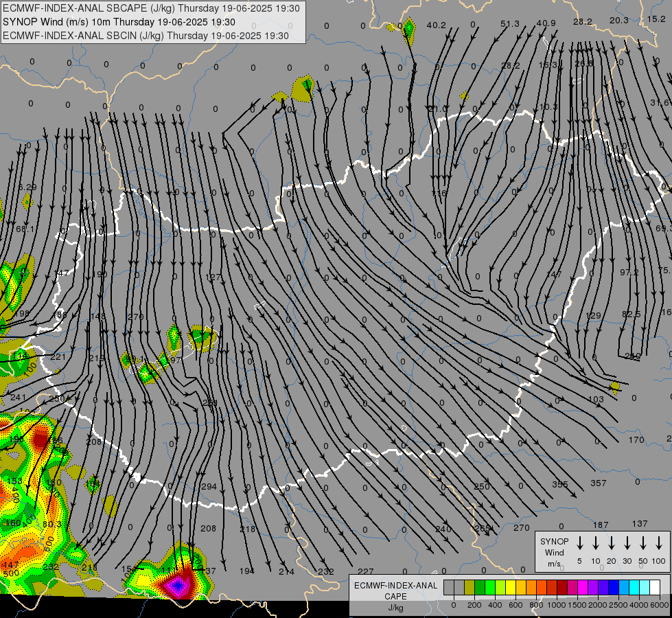This screenshot has height=618, width=672.
Task: Click the wind legend arrow above 30
Action: 627,543
